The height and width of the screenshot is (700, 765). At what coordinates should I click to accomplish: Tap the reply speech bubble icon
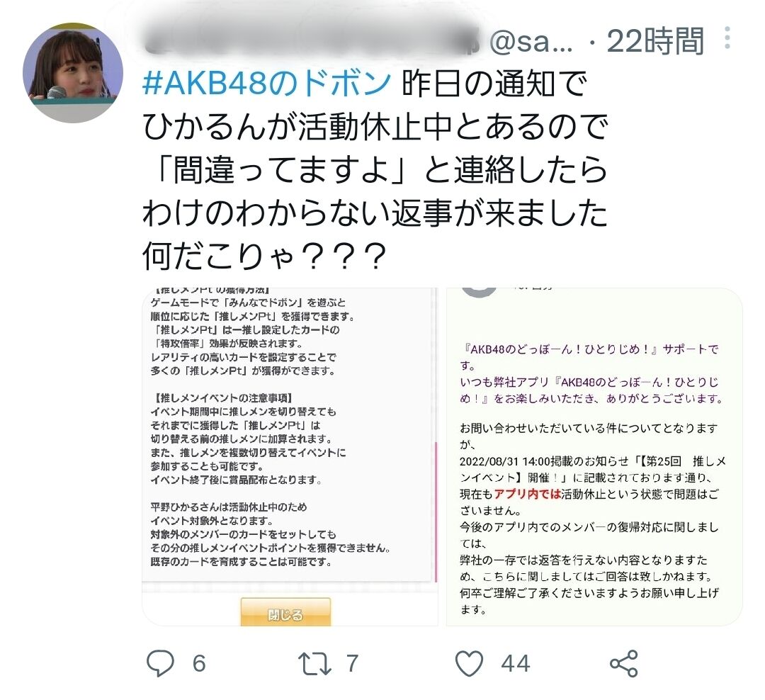coord(160,663)
